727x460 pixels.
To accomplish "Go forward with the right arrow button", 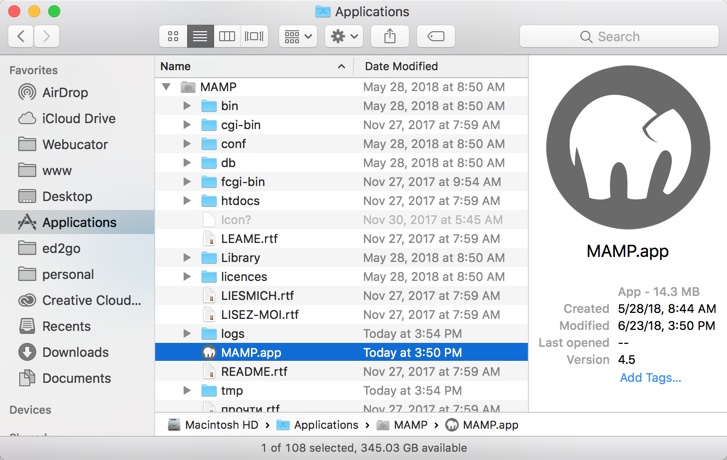I will click(x=46, y=36).
